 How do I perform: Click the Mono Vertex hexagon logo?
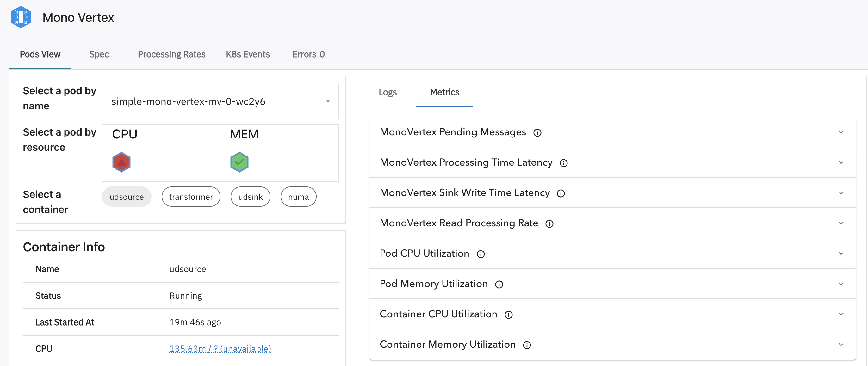(x=21, y=17)
